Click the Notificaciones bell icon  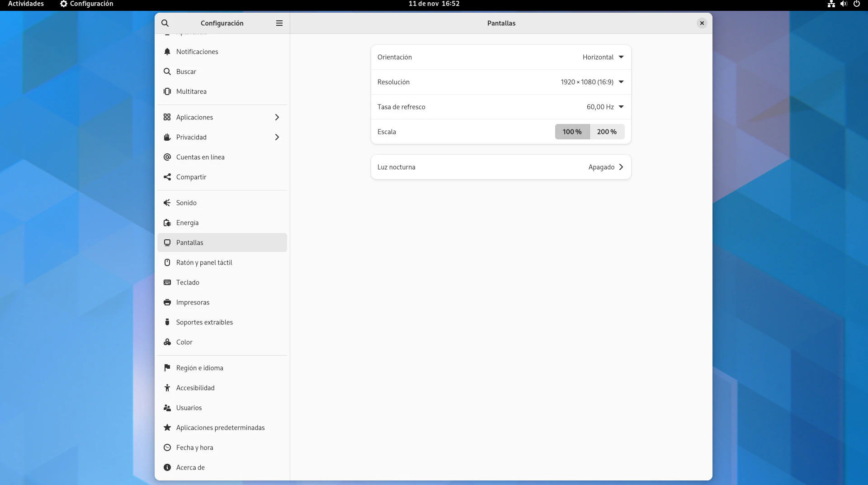coord(167,52)
